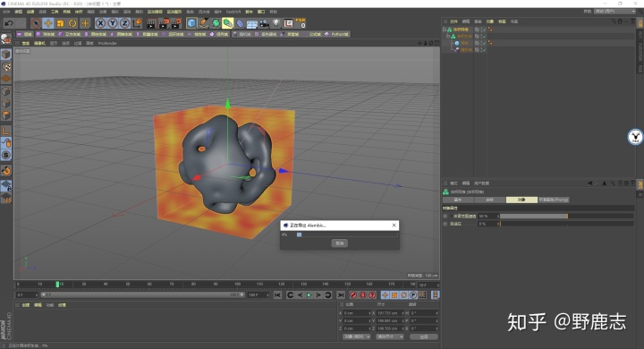Switch to the highlighted Object tab in attributes
Screen dimensions: 644x349
pos(521,200)
